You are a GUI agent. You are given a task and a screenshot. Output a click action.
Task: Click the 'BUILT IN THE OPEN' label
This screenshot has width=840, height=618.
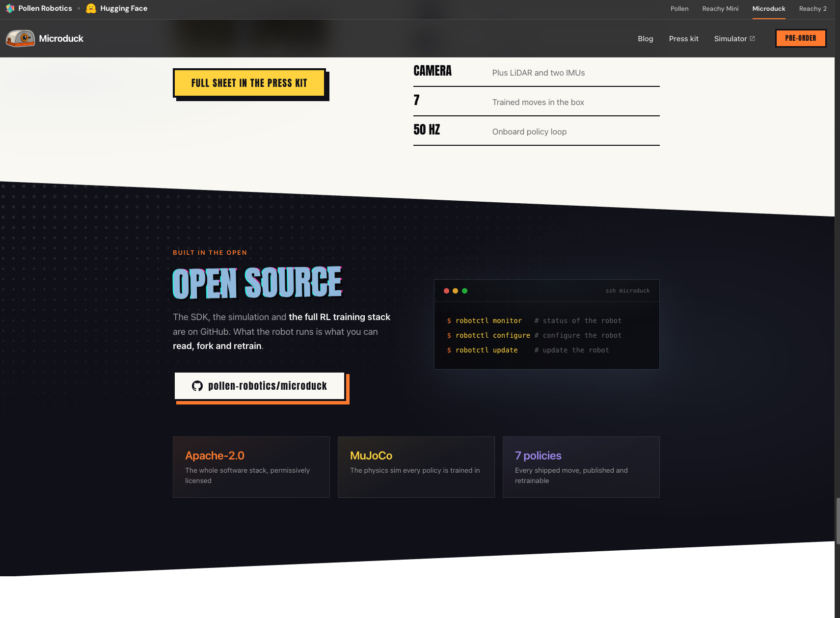coord(210,253)
